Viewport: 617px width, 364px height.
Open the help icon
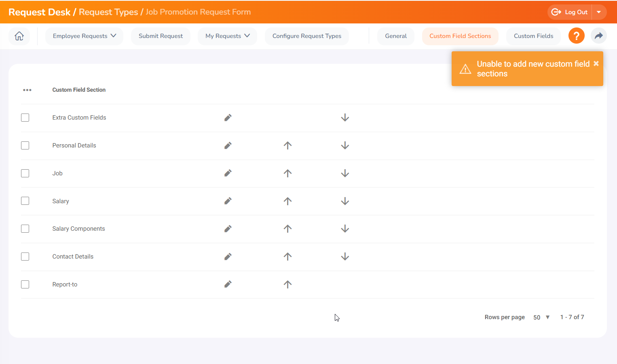pos(576,36)
